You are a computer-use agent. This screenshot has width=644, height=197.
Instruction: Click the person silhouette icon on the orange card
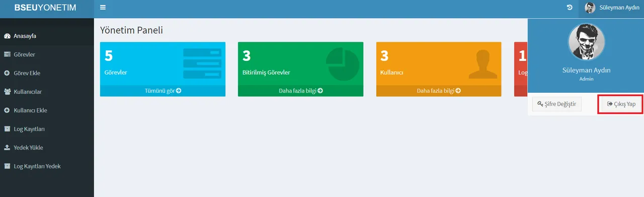(x=482, y=64)
